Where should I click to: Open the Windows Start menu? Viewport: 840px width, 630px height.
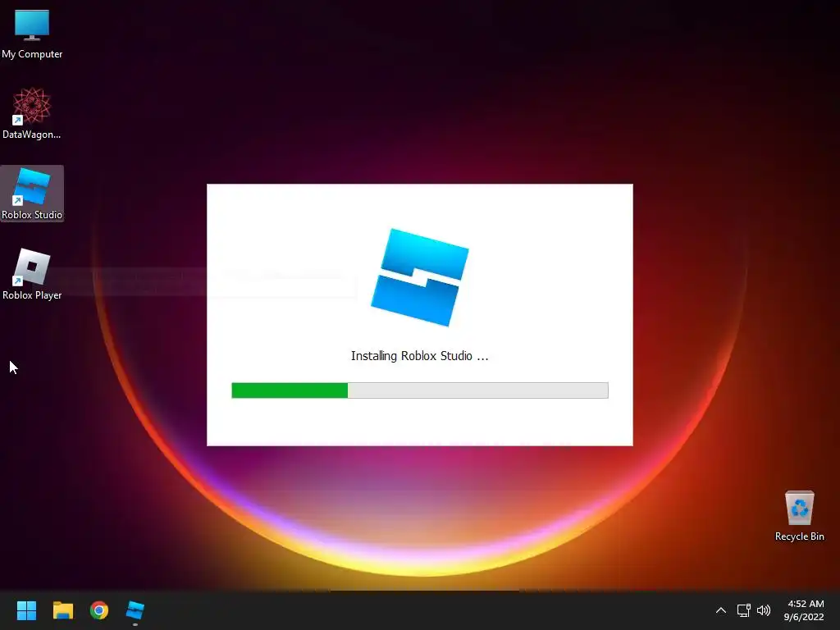(26, 610)
